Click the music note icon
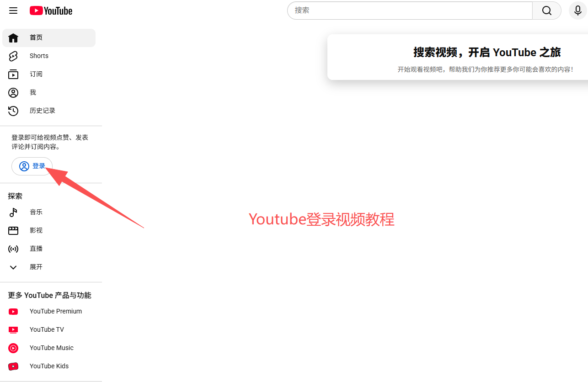588x382 pixels. (13, 212)
